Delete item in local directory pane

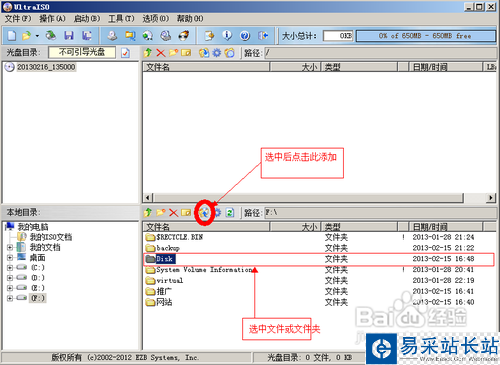pyautogui.click(x=173, y=212)
